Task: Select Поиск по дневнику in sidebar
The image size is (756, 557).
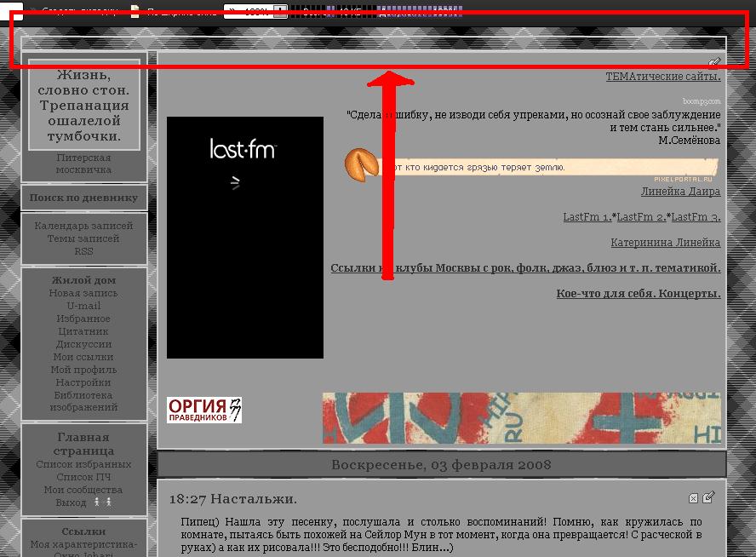Action: (83, 198)
